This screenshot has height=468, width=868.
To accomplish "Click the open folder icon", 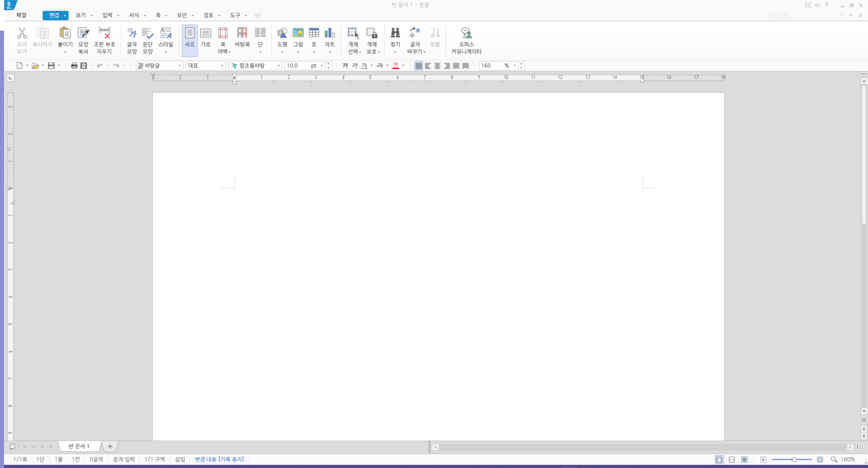I will coord(35,66).
